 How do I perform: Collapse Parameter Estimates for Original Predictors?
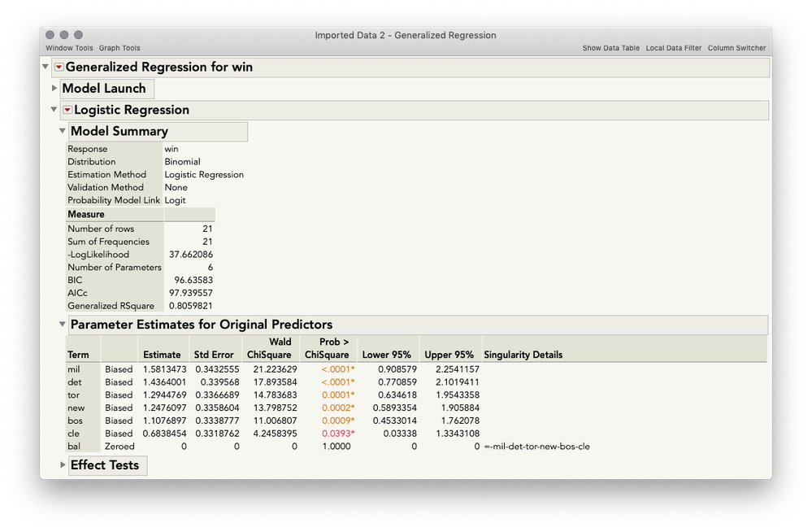click(62, 324)
